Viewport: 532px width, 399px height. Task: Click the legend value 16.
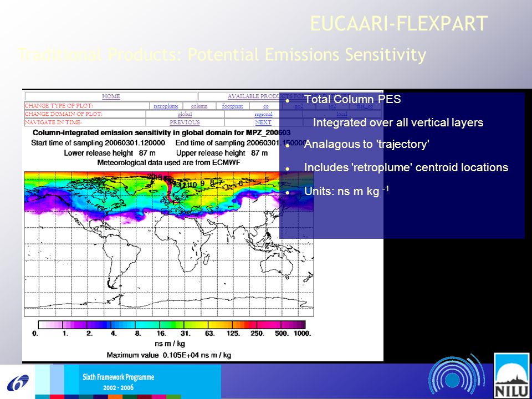(x=161, y=334)
